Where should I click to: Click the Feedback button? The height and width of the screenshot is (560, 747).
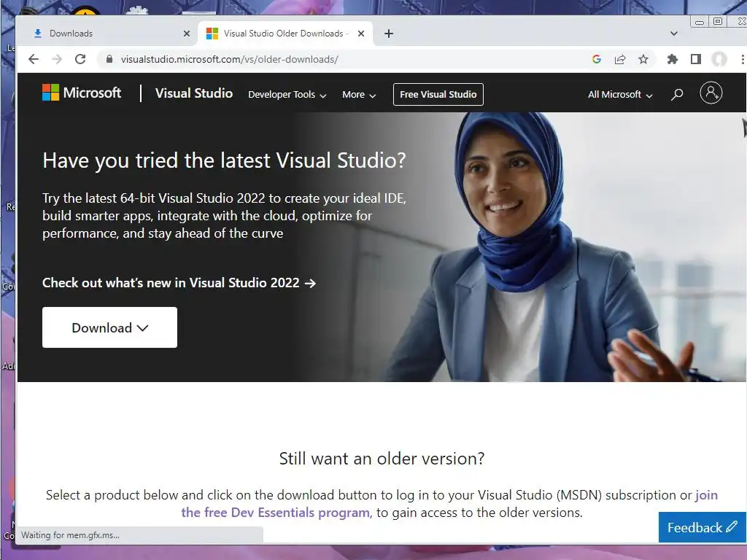point(703,527)
